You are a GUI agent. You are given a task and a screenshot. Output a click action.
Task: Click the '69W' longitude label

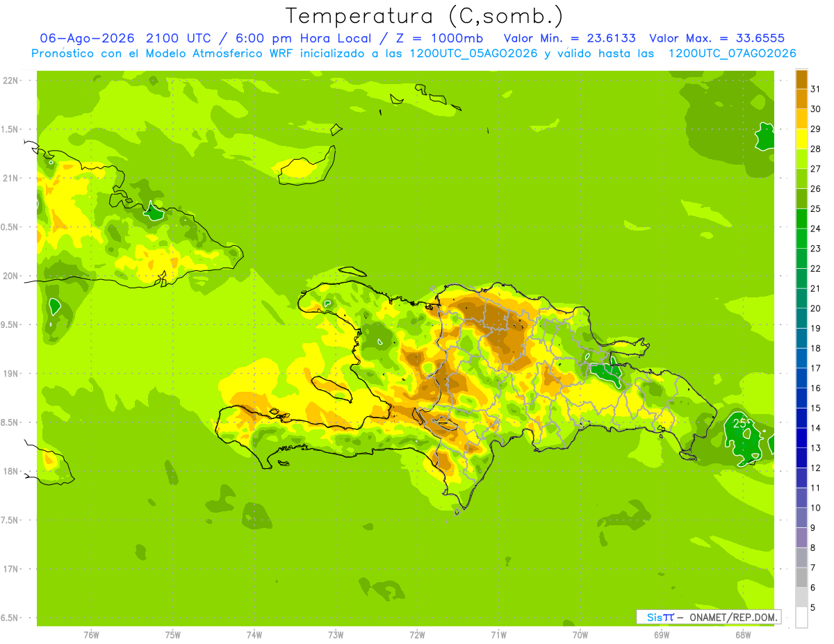(x=662, y=634)
